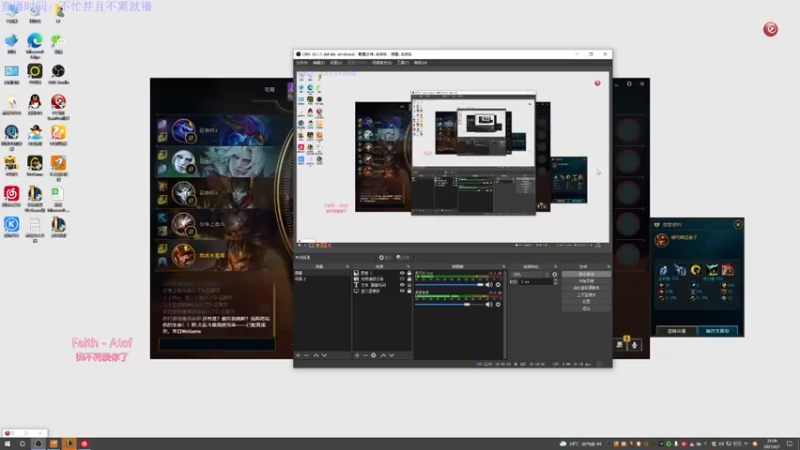Open the blue Kugou K desktop icon

11,227
